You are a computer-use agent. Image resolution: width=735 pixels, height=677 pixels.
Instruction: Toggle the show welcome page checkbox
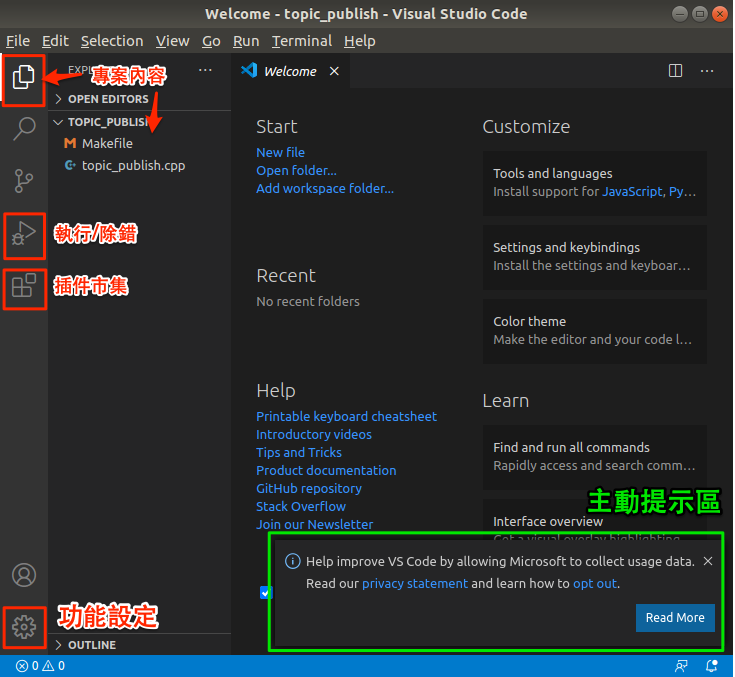click(x=265, y=593)
